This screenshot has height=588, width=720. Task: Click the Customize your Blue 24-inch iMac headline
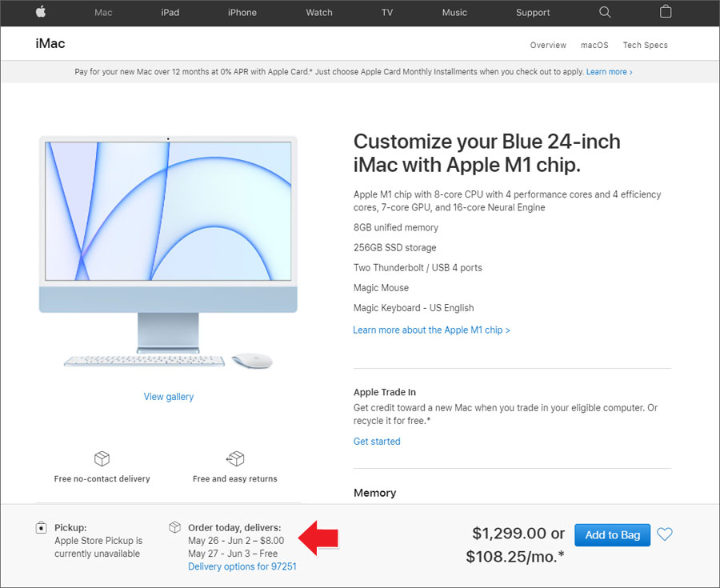point(486,153)
